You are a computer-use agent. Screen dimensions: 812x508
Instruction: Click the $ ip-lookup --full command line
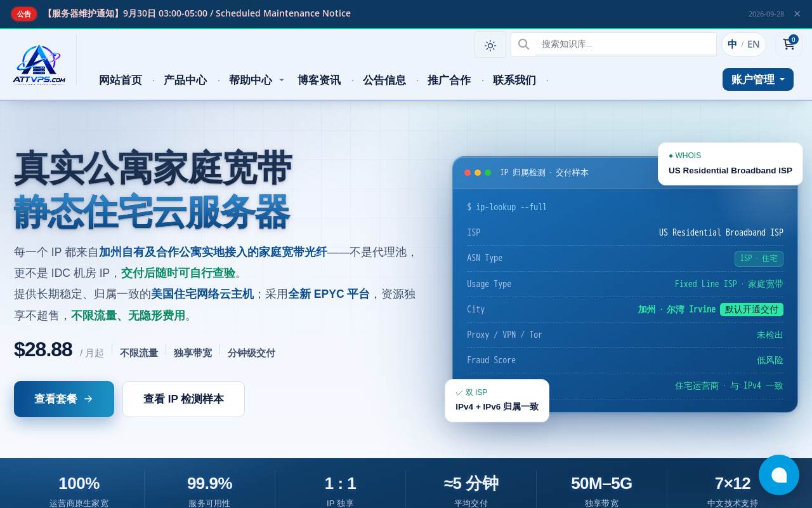tap(507, 207)
